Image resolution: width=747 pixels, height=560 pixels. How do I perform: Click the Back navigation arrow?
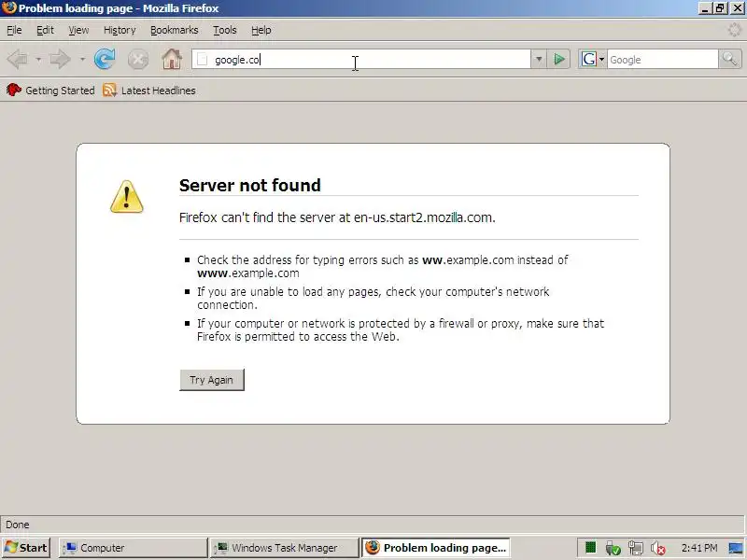tap(18, 60)
